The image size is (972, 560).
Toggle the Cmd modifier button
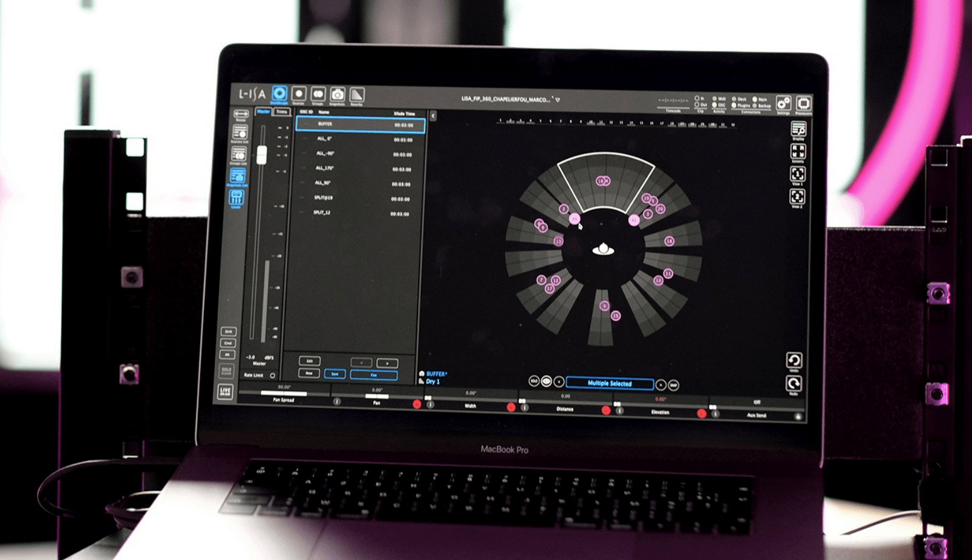[228, 343]
